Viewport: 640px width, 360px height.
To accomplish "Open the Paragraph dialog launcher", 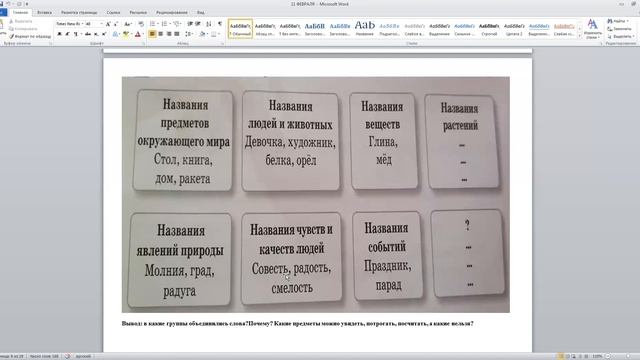I will click(x=223, y=43).
